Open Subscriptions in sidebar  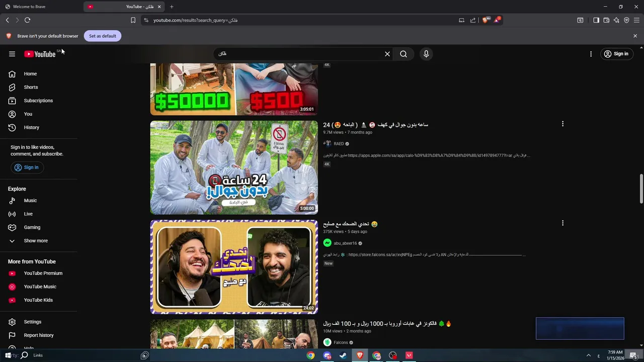pos(39,101)
